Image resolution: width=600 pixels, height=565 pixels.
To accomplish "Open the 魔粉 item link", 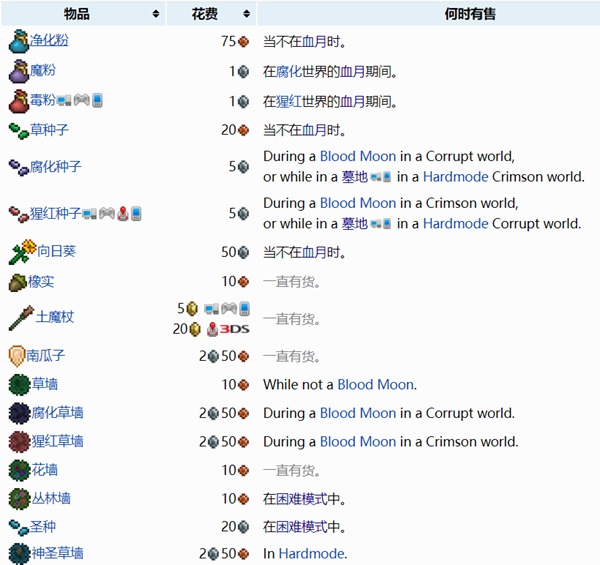I will pos(43,70).
